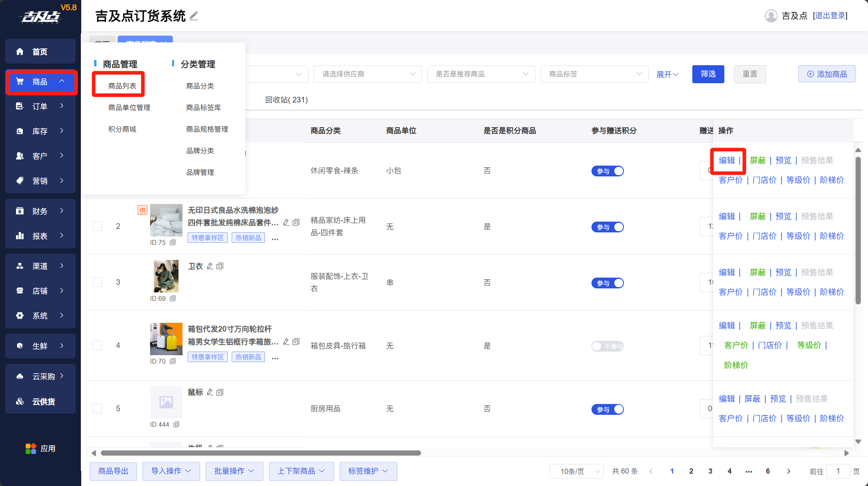Screen dimensions: 868x486
Task: Click the horizontal table scrollbar
Action: click(261, 453)
